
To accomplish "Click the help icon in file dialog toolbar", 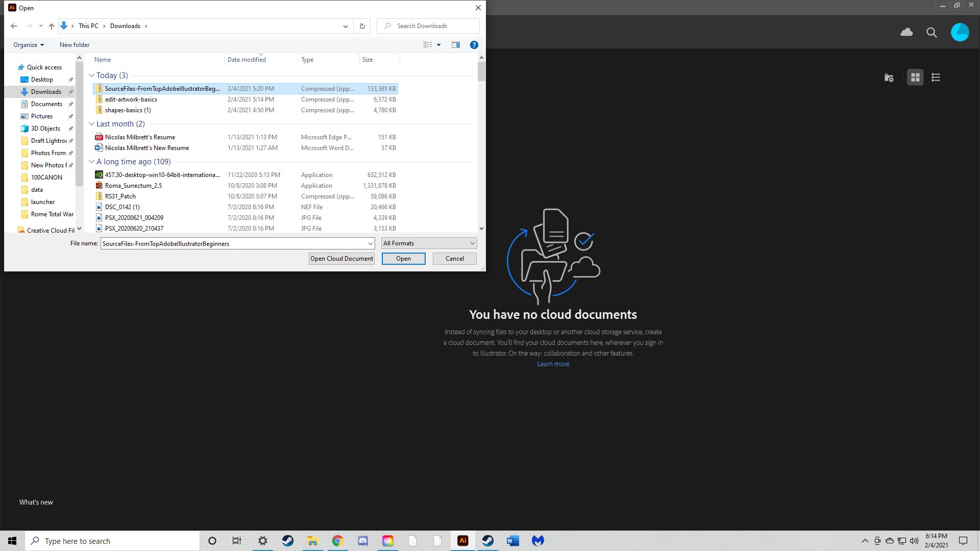I will coord(475,45).
